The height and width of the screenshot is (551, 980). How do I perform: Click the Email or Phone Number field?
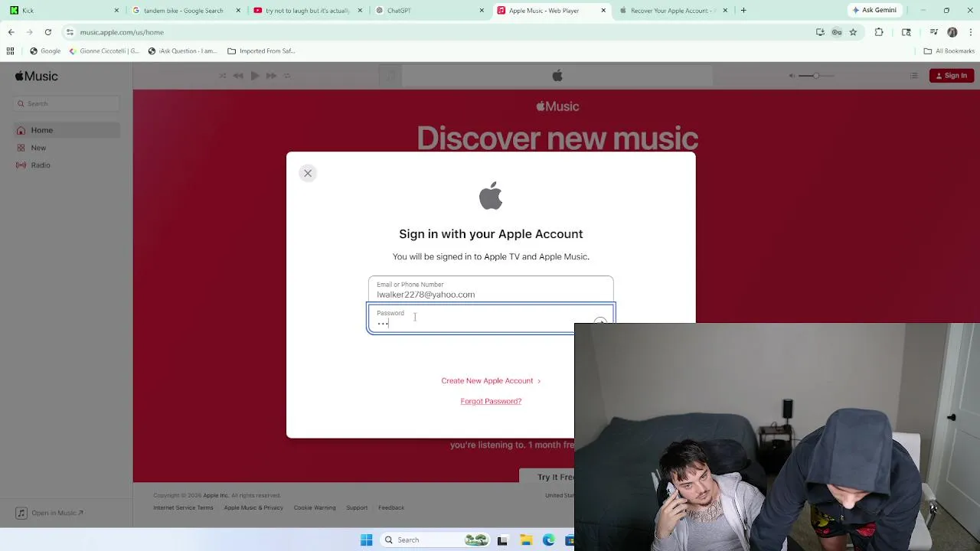click(491, 290)
